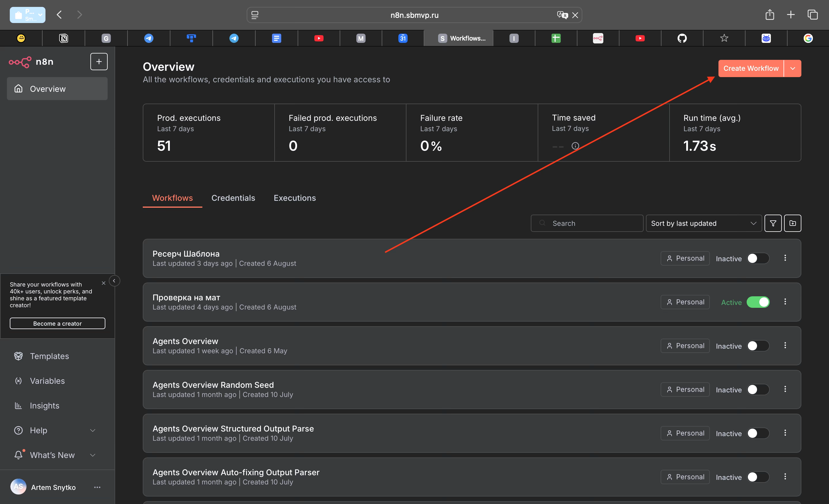Click the Become a creator button
Image resolution: width=829 pixels, height=504 pixels.
[x=57, y=323]
